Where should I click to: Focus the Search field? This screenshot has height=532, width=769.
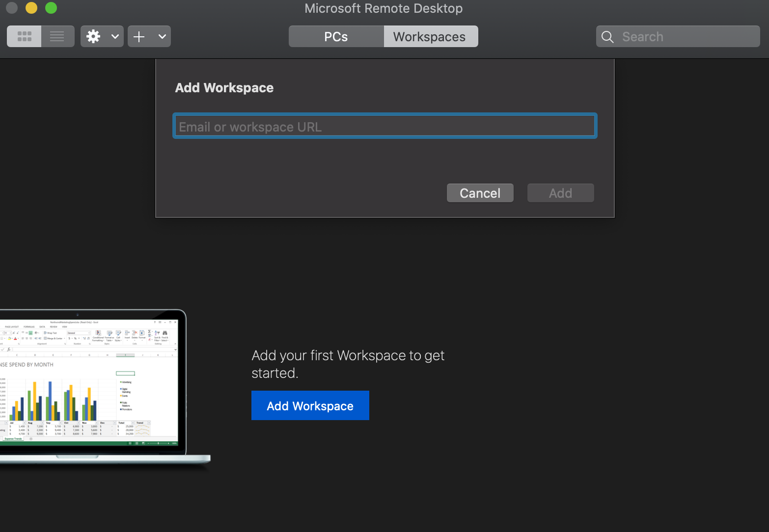coord(678,36)
